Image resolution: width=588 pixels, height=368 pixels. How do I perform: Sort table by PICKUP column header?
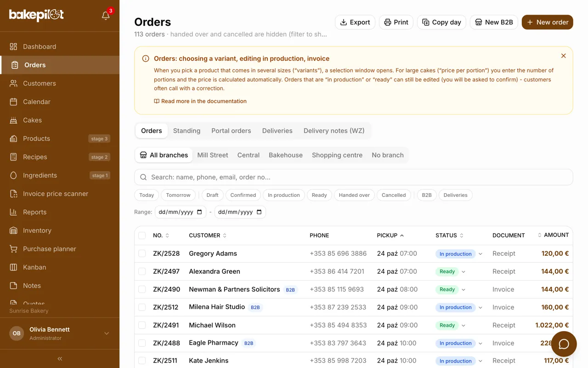pos(390,236)
